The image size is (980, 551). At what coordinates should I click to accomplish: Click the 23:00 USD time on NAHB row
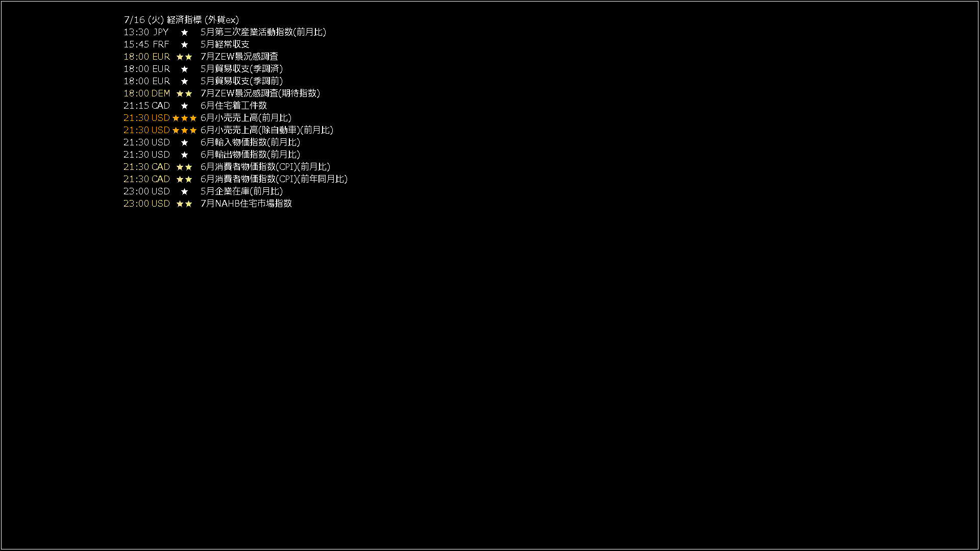tap(146, 204)
